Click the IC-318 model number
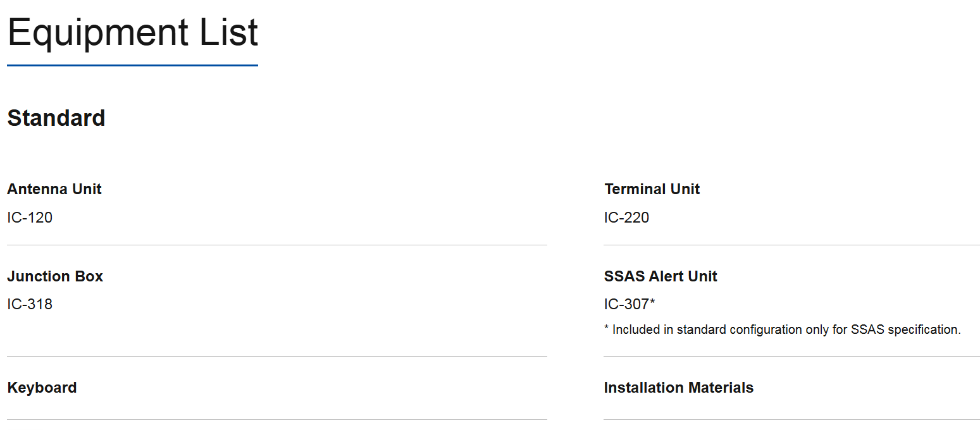Viewport: 980px width, 430px height. coord(30,304)
